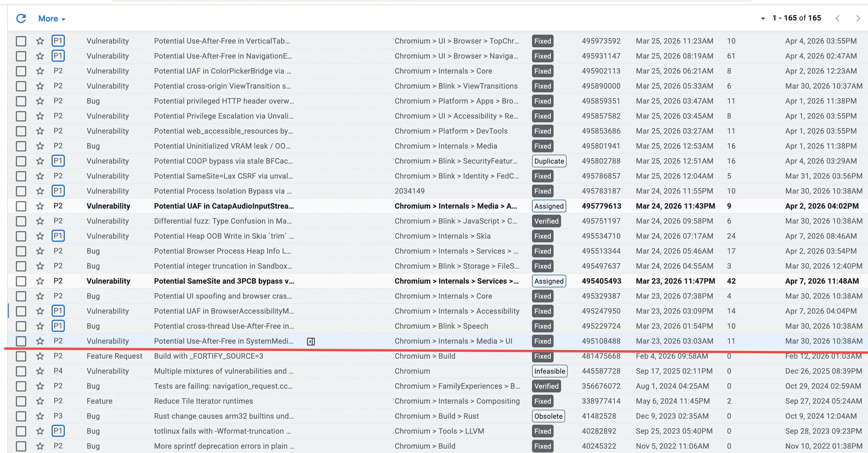Image resolution: width=868 pixels, height=453 pixels.
Task: Tick checkbox for Reduce Tile Iterator runtimes
Action: (21, 401)
